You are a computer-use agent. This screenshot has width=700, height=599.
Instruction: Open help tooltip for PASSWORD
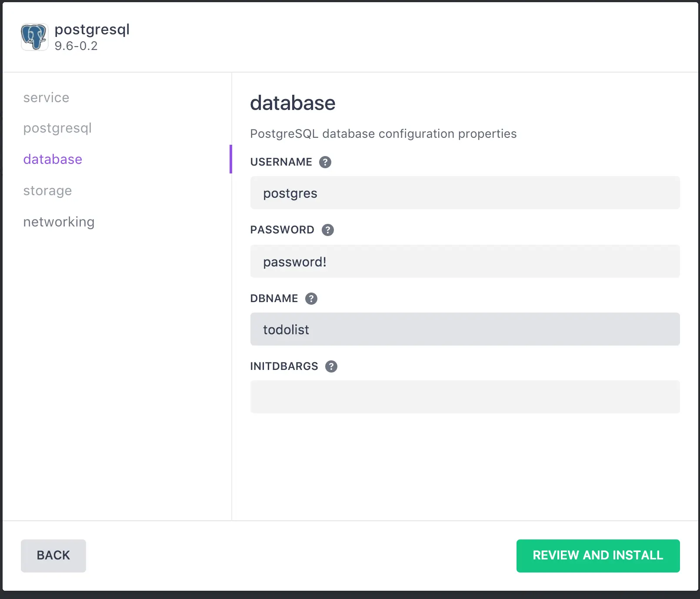328,230
